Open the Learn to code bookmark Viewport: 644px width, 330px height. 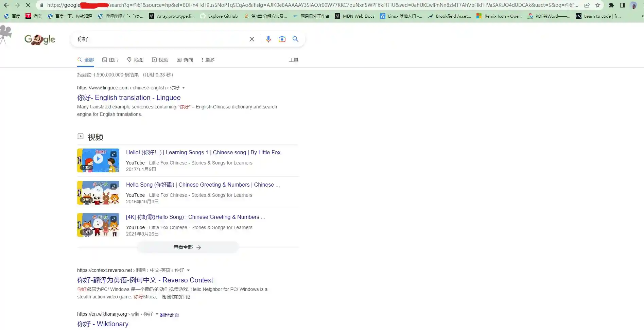coord(598,16)
